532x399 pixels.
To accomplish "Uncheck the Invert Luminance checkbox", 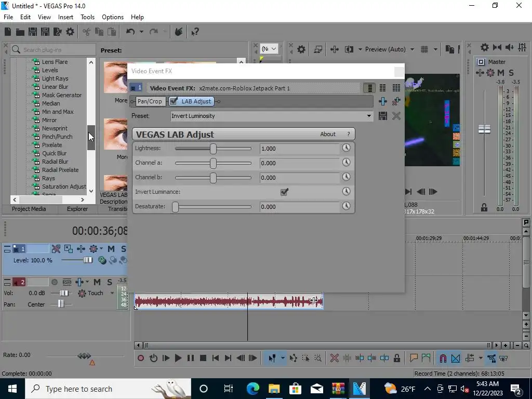I will tap(284, 192).
